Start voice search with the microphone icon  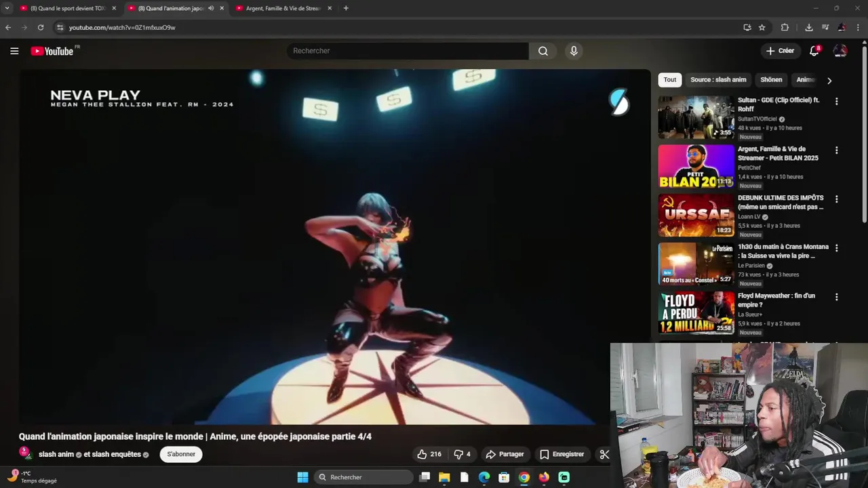574,51
